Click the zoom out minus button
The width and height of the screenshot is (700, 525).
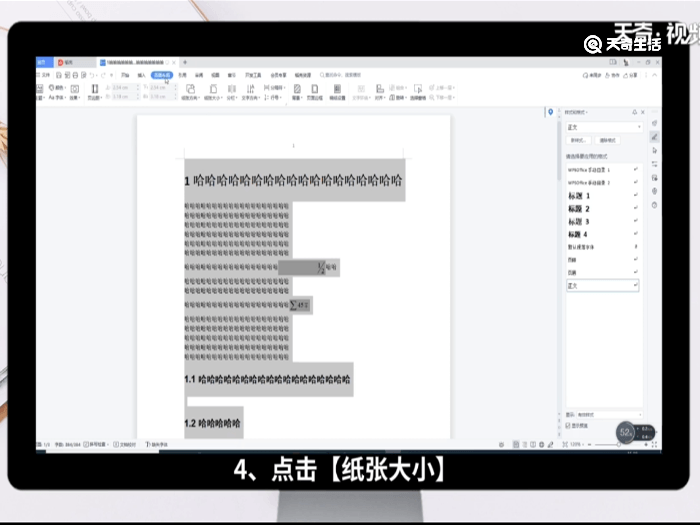589,445
